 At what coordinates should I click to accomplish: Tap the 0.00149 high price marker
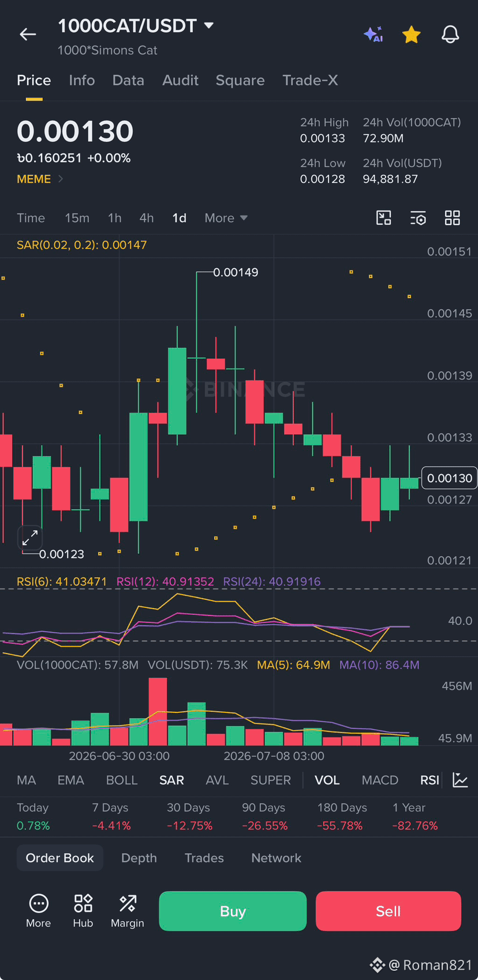point(236,272)
